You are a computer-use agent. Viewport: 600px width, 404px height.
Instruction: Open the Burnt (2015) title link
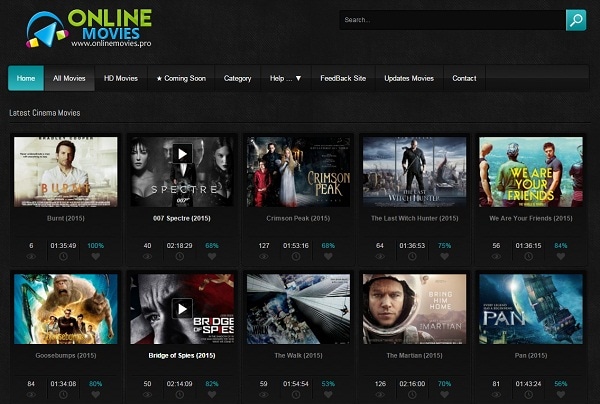pyautogui.click(x=66, y=218)
